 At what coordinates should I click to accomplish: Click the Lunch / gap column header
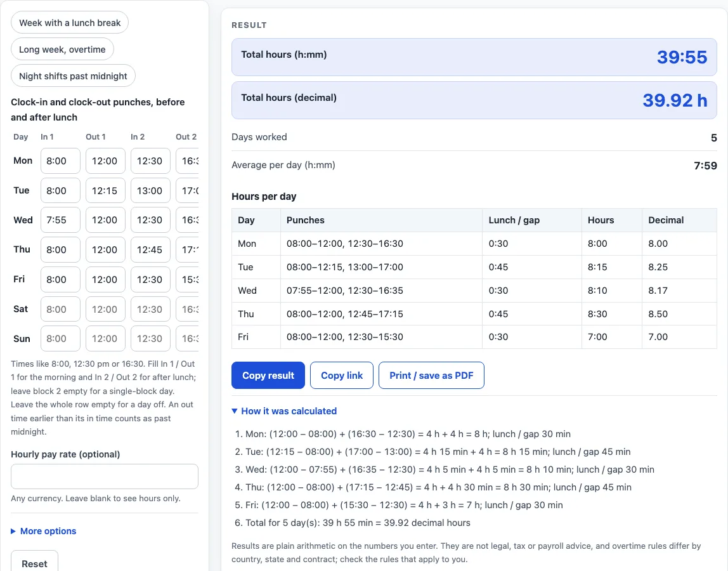[532, 220]
